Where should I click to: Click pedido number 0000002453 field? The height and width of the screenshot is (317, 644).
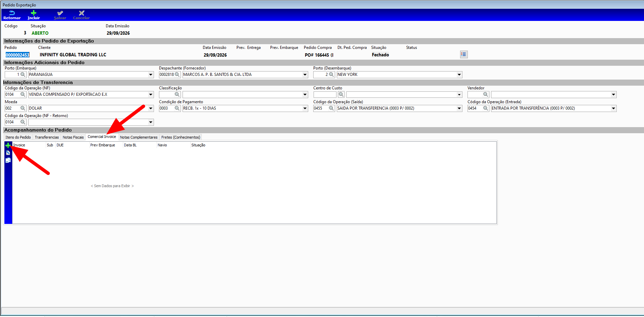(x=18, y=55)
